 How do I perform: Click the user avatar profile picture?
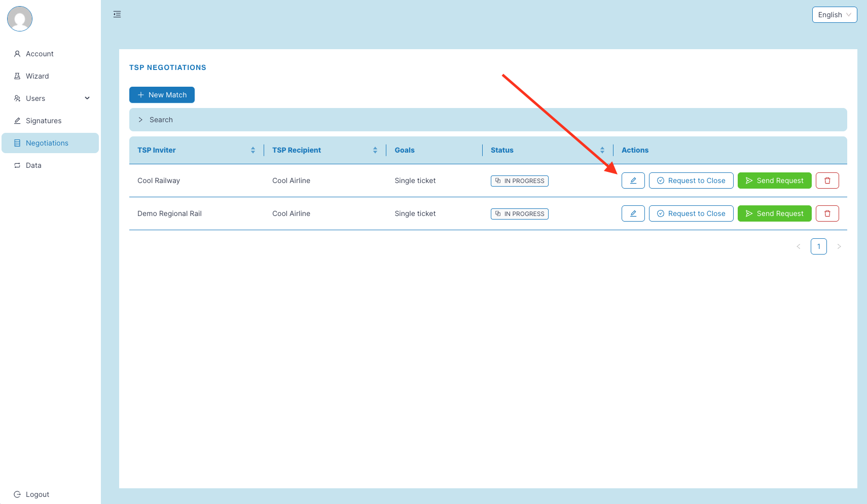coord(20,19)
